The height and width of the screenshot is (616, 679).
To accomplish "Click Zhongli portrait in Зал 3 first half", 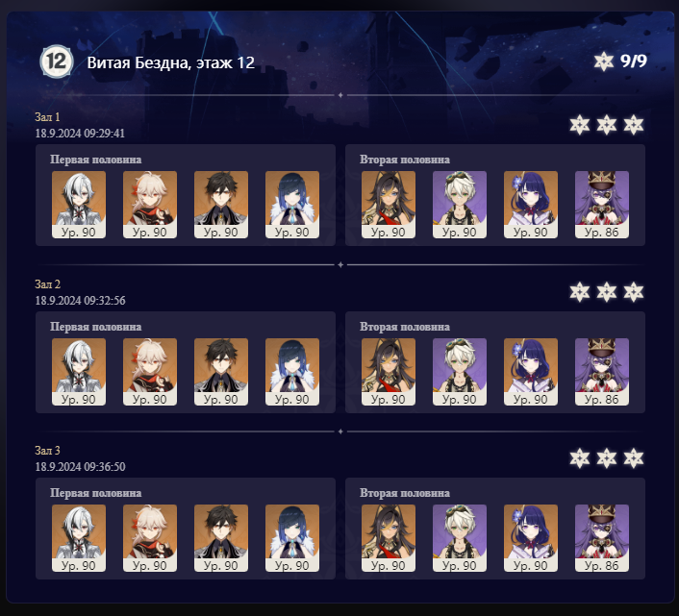I will tap(221, 538).
